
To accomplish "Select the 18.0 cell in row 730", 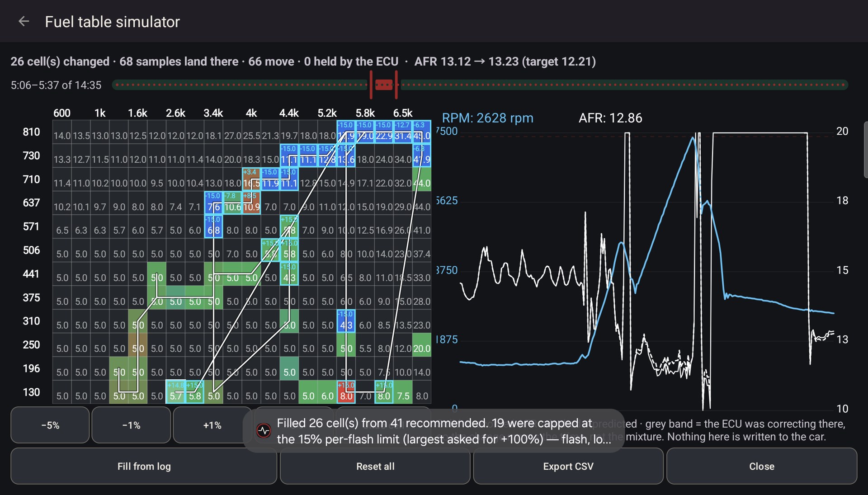I will [365, 156].
